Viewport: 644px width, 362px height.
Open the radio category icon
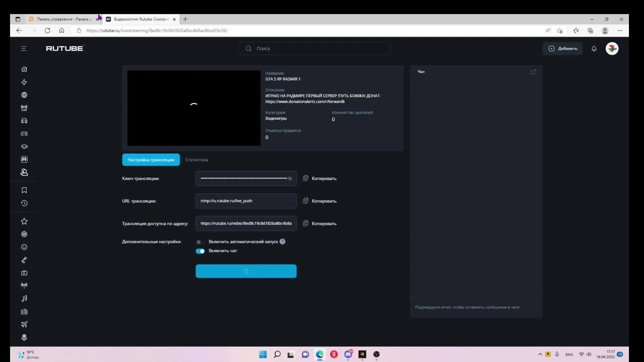coord(24,312)
